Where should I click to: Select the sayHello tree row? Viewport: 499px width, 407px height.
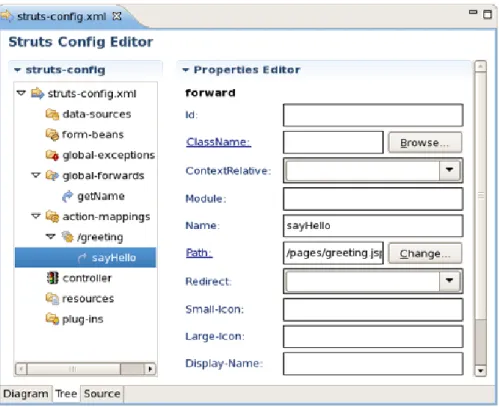[85, 258]
